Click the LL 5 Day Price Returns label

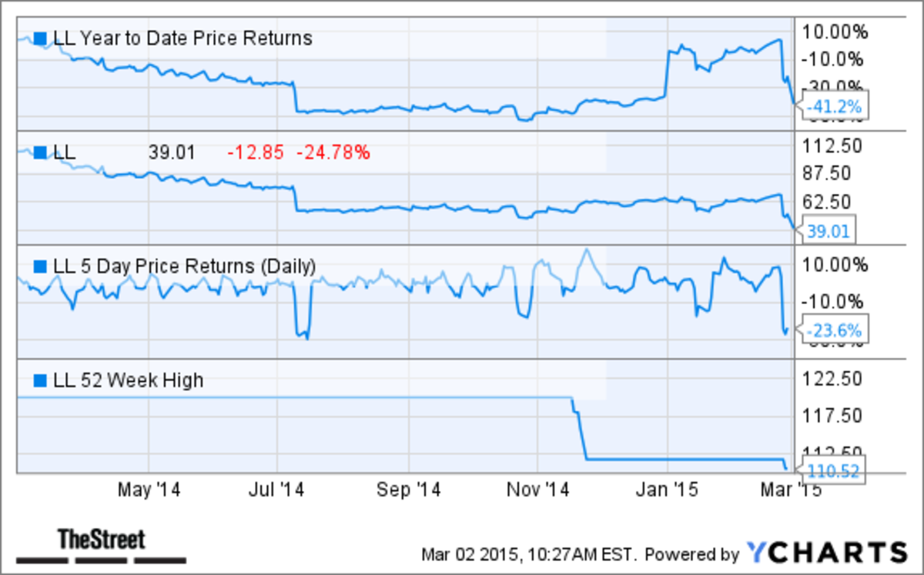pos(184,266)
